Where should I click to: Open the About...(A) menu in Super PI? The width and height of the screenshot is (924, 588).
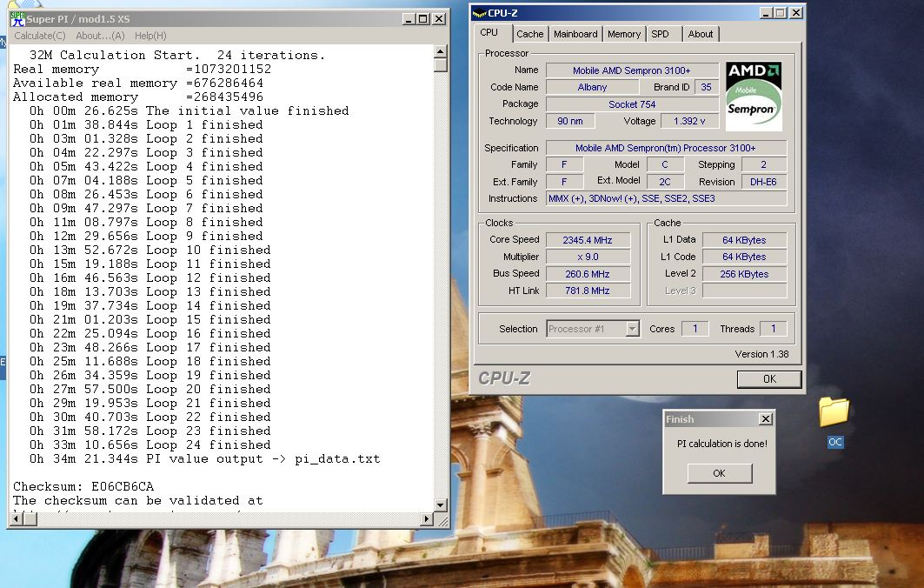[x=100, y=36]
